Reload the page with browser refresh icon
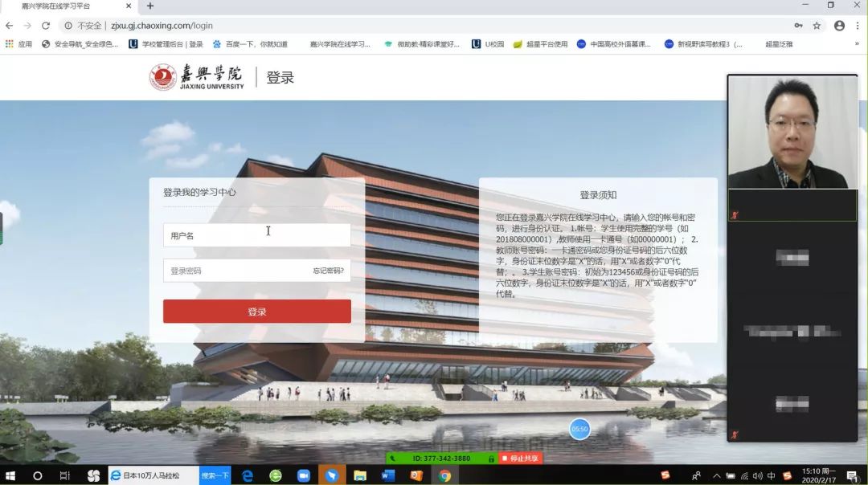The image size is (868, 485). click(46, 26)
